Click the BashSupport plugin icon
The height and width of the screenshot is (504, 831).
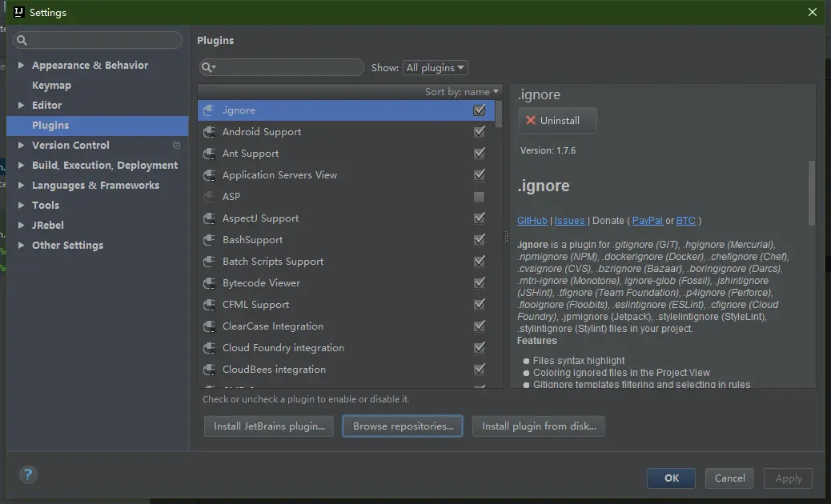point(209,240)
